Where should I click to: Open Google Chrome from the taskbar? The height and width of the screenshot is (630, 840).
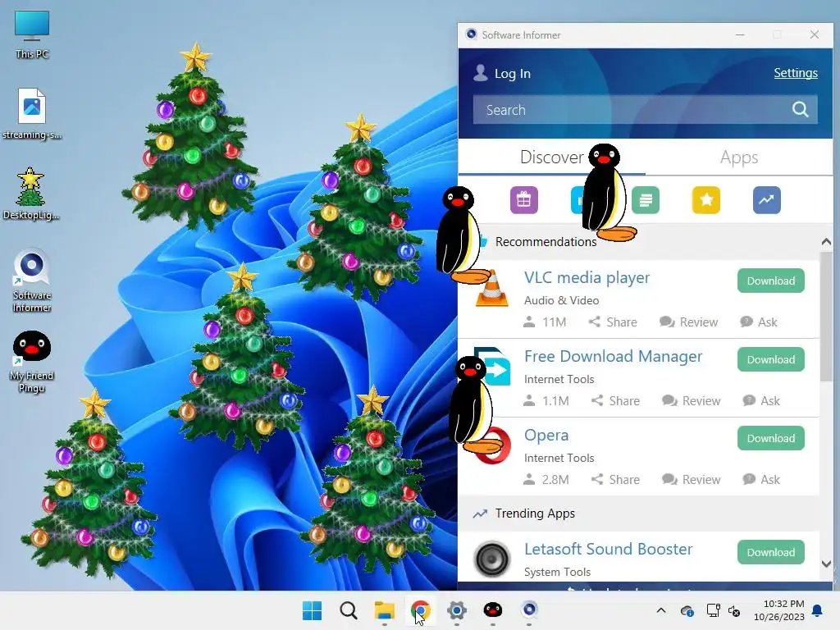point(421,610)
